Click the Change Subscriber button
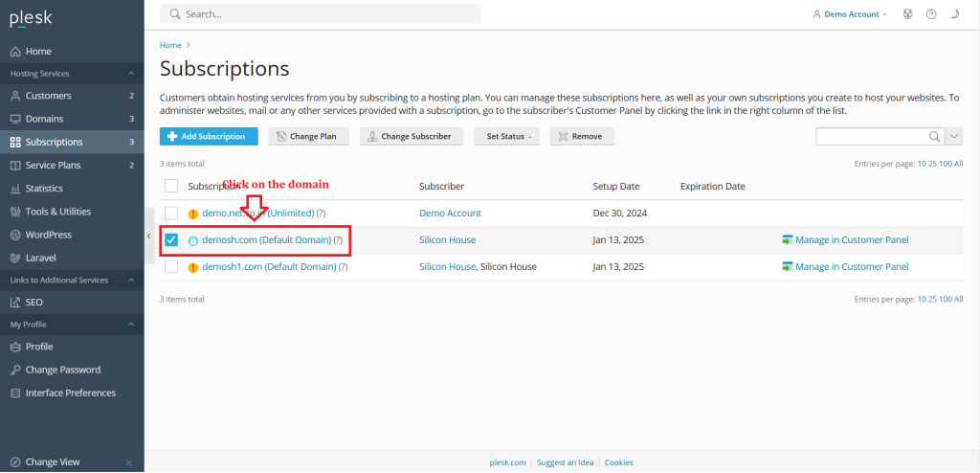This screenshot has height=473, width=980. pos(412,136)
